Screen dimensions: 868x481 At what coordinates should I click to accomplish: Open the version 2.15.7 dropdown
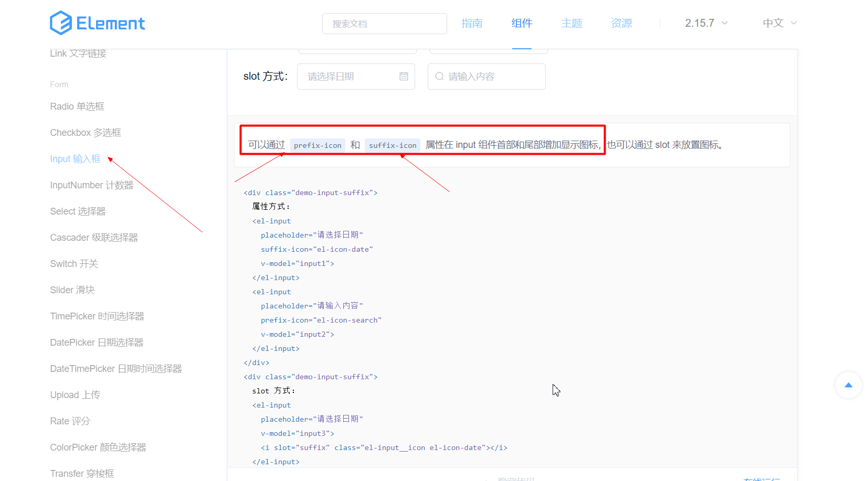706,23
